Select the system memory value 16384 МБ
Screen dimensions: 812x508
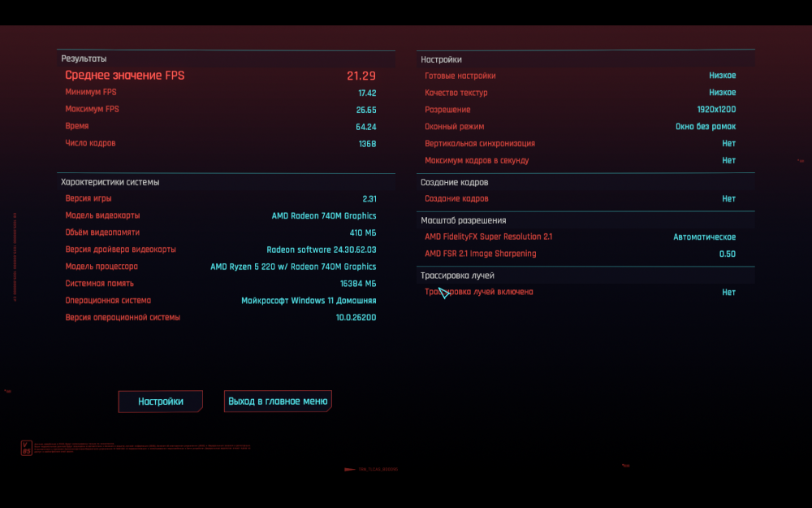pyautogui.click(x=358, y=284)
